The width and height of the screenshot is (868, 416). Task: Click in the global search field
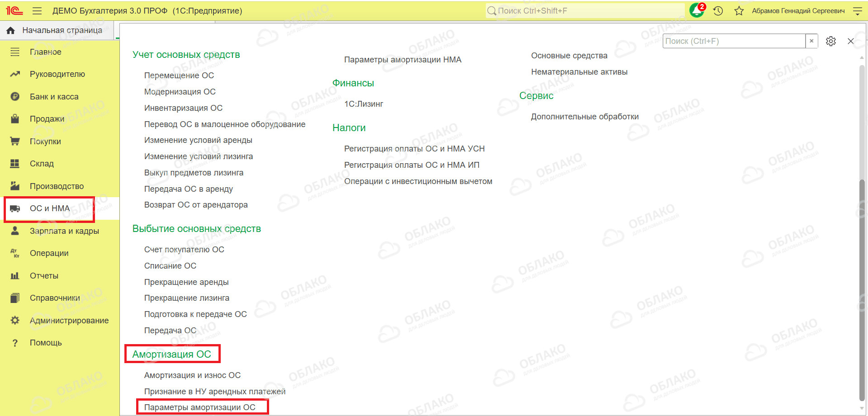[585, 11]
